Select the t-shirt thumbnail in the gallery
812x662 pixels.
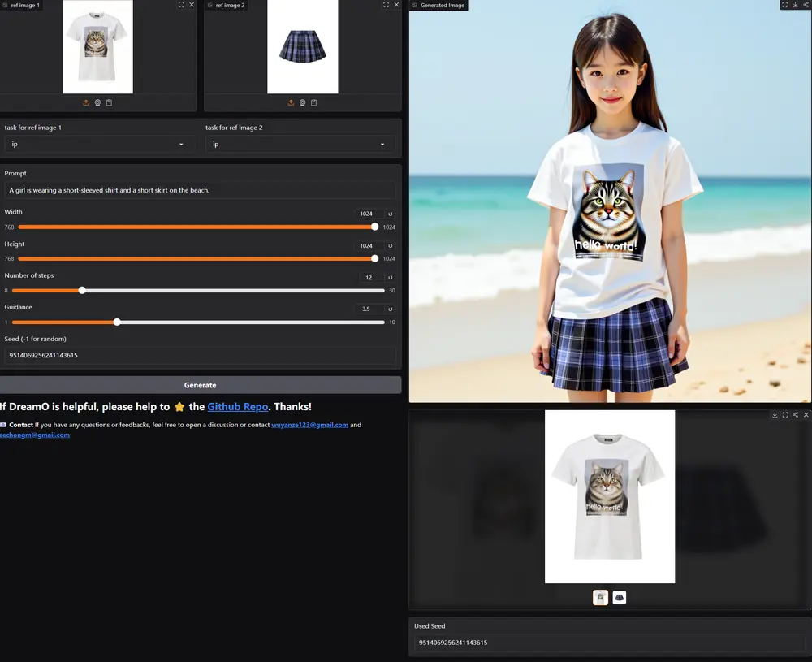coord(600,598)
